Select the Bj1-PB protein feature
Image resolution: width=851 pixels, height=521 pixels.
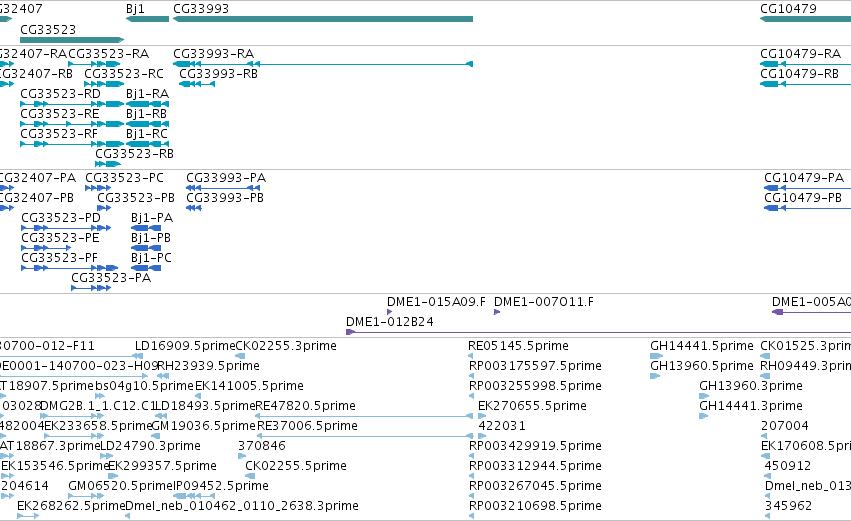point(146,248)
